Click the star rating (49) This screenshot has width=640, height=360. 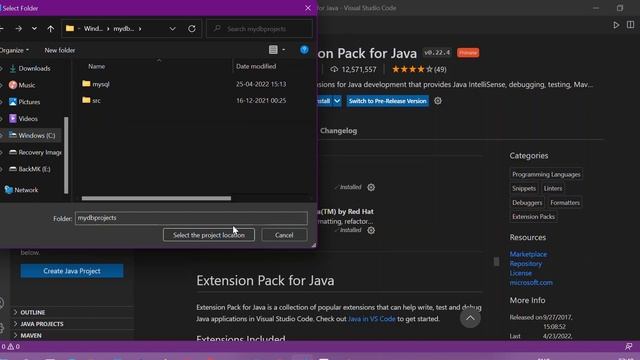419,69
